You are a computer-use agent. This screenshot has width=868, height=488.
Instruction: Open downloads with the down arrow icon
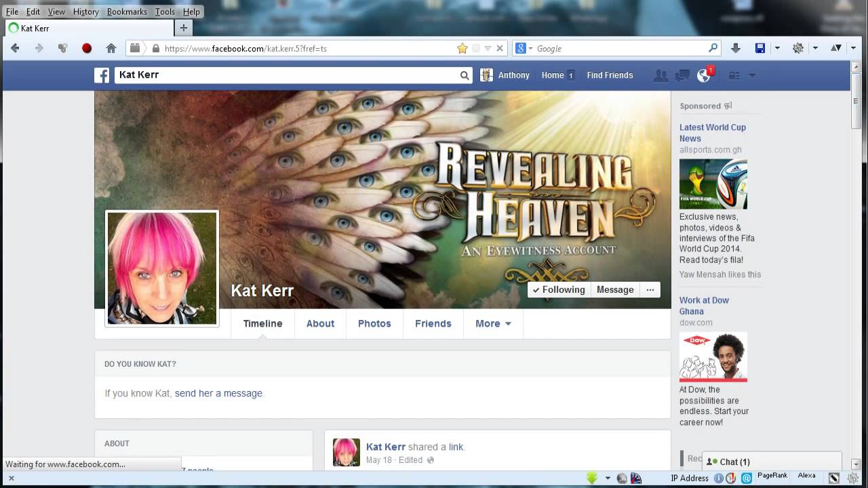tap(736, 48)
